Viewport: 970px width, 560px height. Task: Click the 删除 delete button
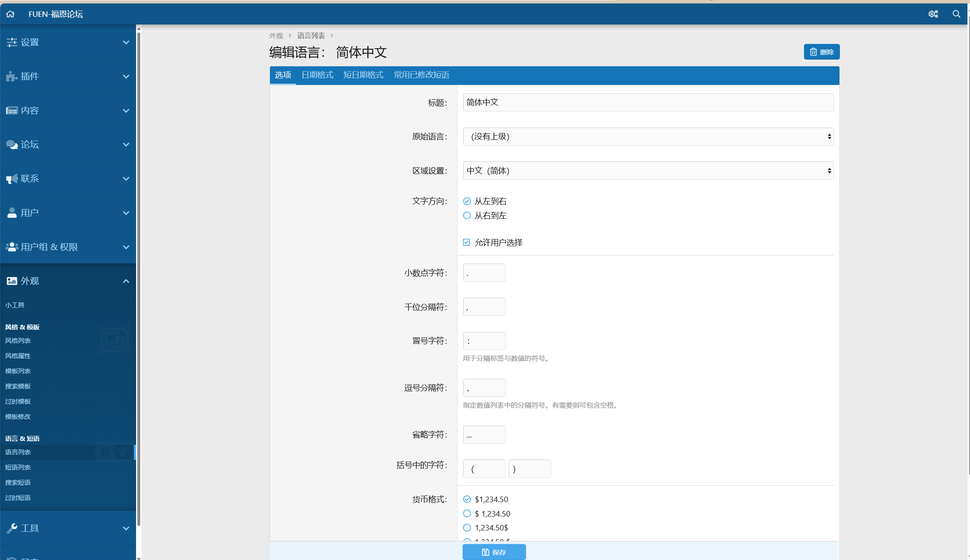point(821,52)
